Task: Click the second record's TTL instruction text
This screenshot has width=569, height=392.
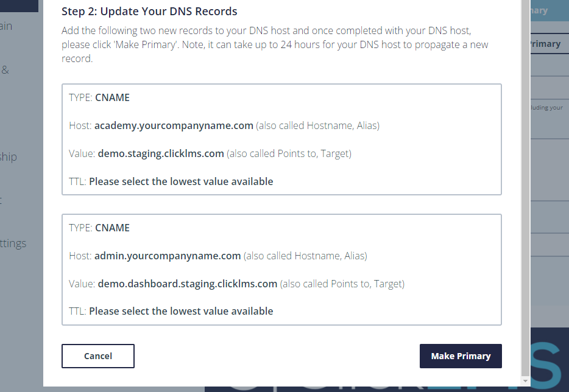Action: tap(181, 311)
